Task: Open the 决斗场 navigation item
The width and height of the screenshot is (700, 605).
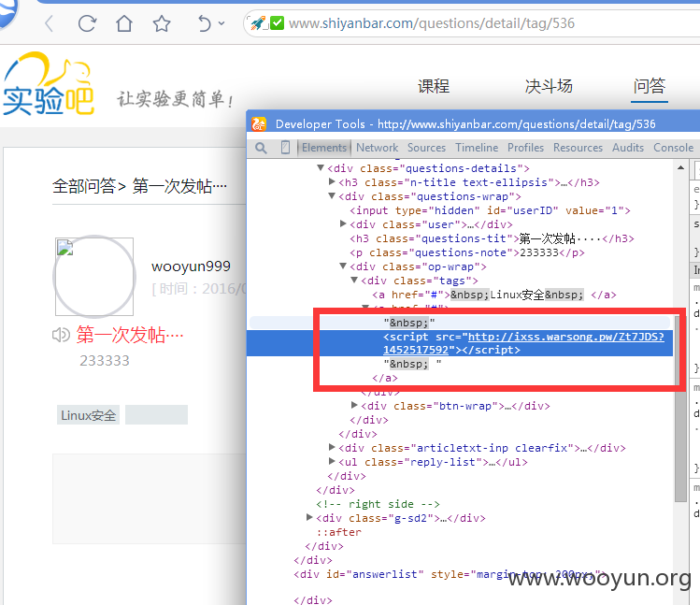Action: (550, 86)
